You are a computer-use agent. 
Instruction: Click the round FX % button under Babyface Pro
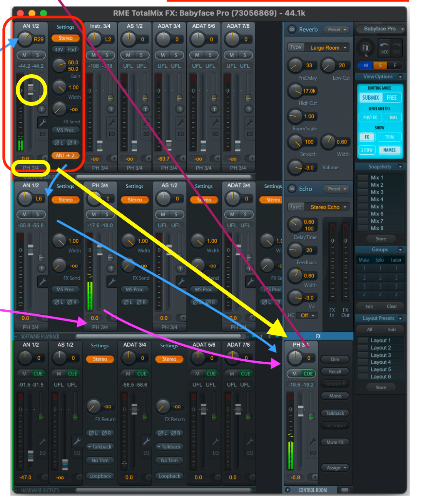tap(366, 48)
